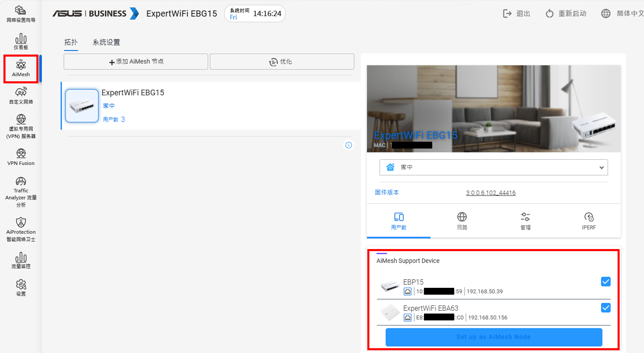Open Traffic Monitor (流量监控) page
This screenshot has width=644, height=353.
click(21, 260)
